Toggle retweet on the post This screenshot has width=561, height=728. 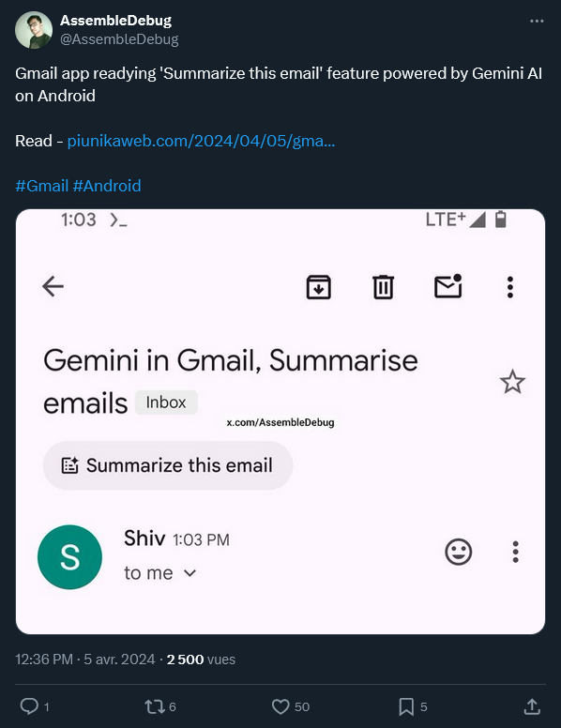coord(155,706)
